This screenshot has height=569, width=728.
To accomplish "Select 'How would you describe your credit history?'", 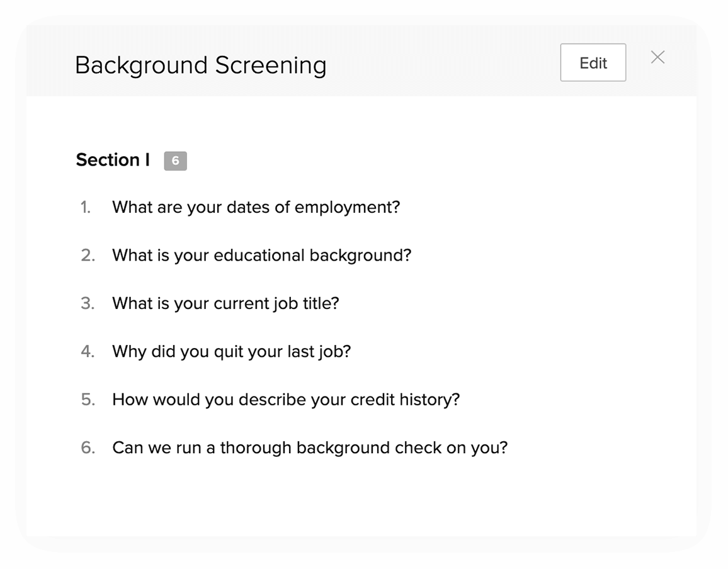I will tap(286, 400).
